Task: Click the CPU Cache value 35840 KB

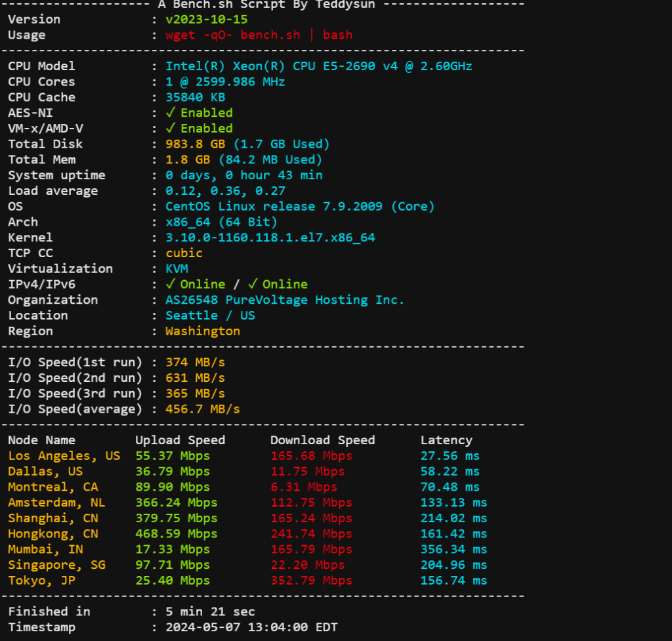Action: (195, 97)
